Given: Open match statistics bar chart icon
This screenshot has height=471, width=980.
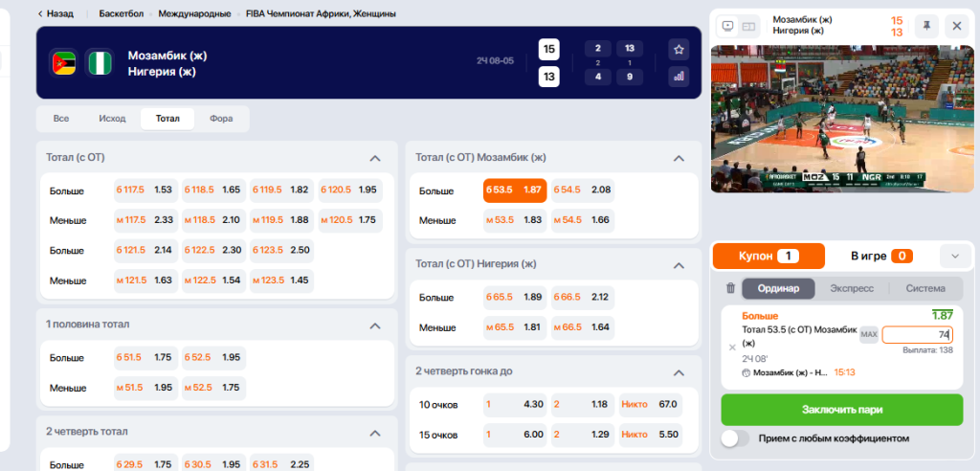Looking at the screenshot, I should click(x=679, y=76).
